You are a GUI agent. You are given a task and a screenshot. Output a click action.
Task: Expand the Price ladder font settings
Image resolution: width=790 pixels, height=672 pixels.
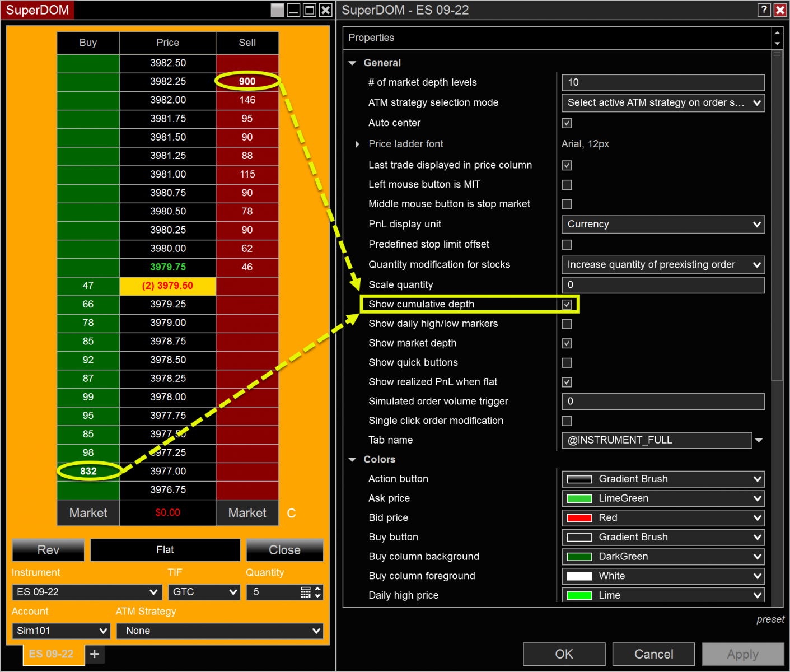point(358,144)
